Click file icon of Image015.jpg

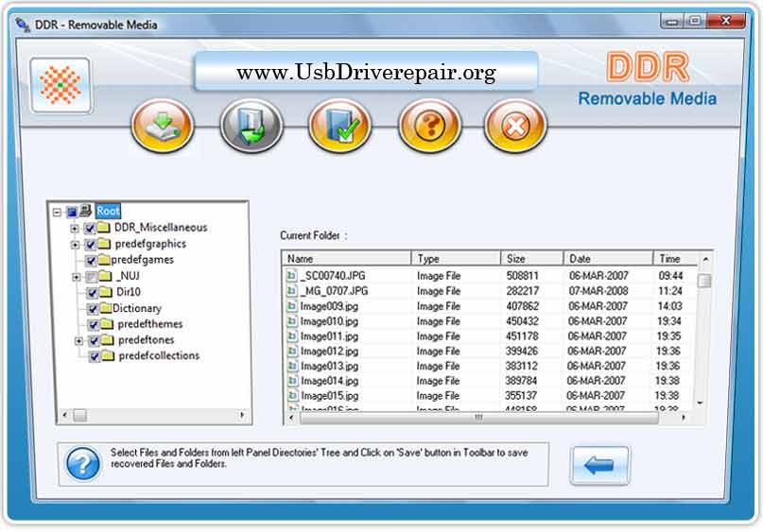[x=292, y=395]
